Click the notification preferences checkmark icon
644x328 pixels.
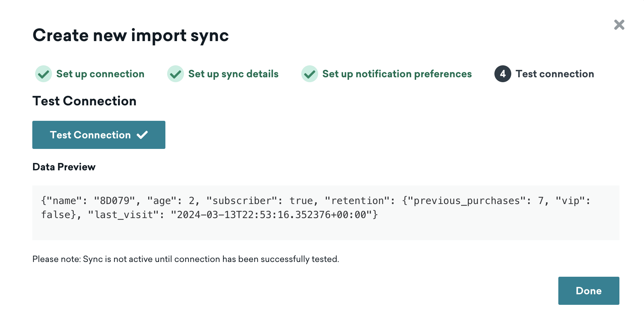(x=310, y=74)
